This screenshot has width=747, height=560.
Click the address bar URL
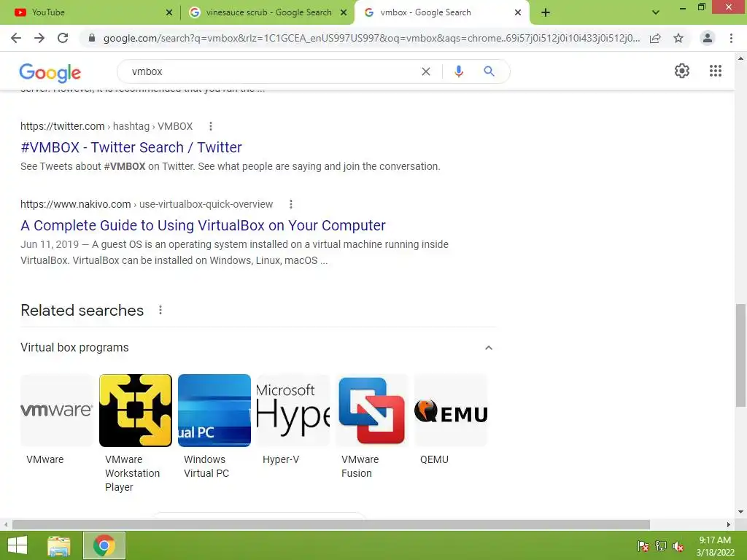click(x=371, y=38)
